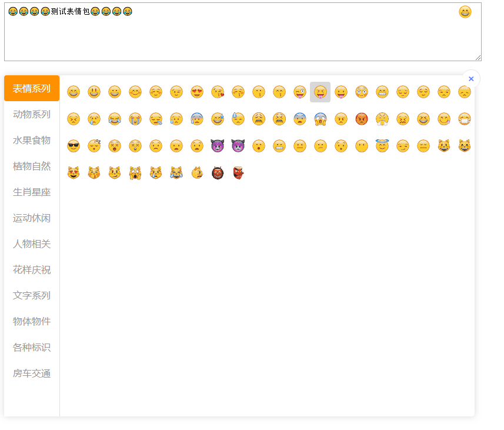Open the 文字系列 category
504x430 pixels.
coord(31,295)
